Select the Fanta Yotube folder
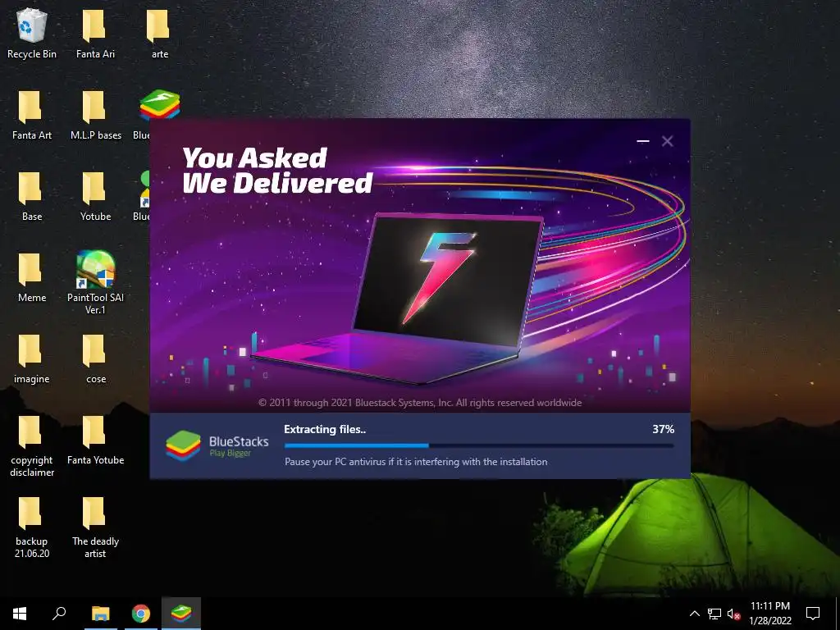 [x=95, y=441]
